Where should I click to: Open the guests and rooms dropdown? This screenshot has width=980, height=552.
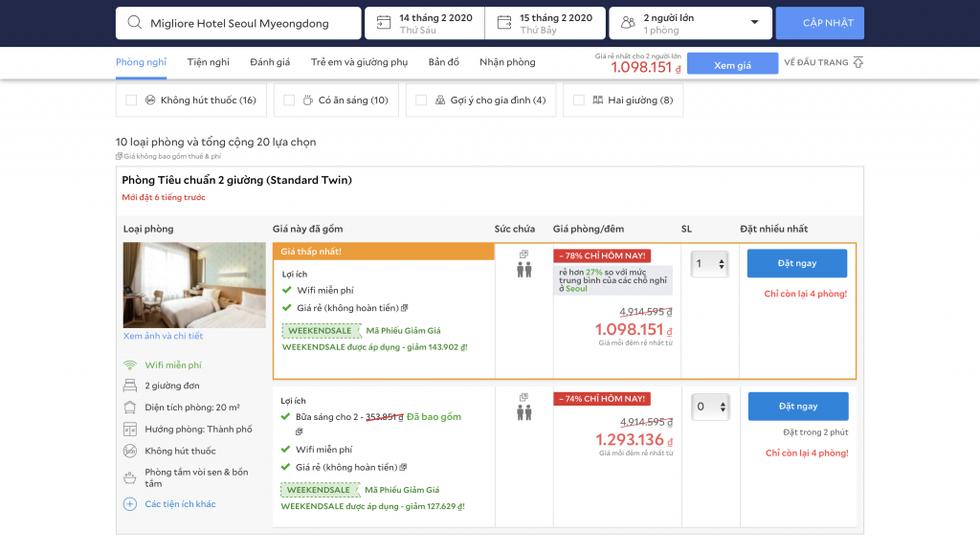click(x=754, y=23)
